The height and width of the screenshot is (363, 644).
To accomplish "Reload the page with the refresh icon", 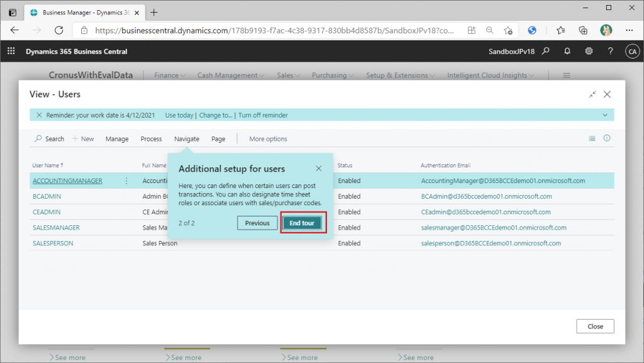I will point(59,30).
